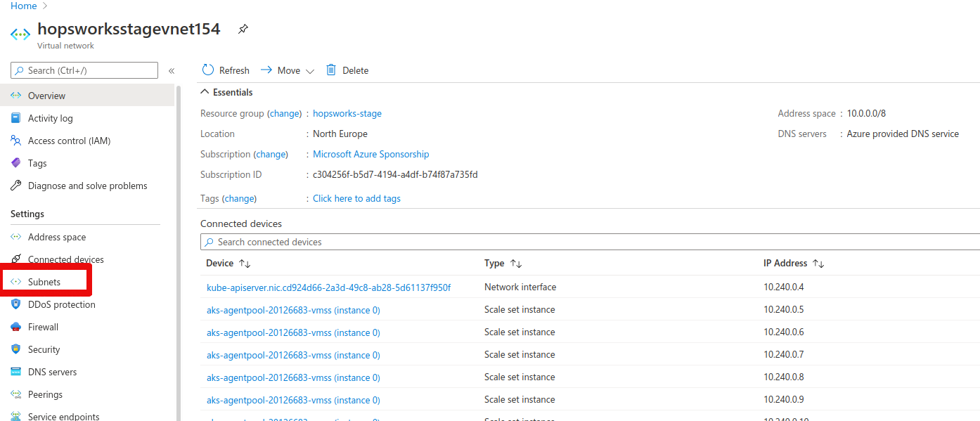This screenshot has height=421, width=980.
Task: Sort the table by the IP Address column
Action: [x=818, y=264]
